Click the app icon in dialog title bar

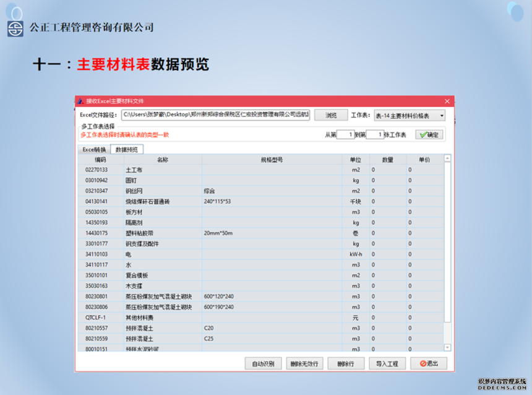[80, 101]
